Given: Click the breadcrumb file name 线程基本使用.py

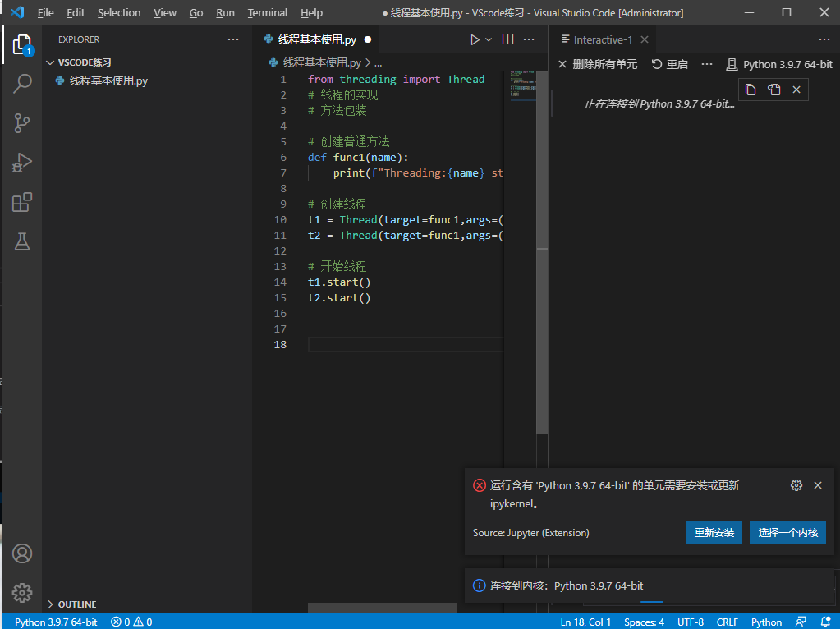Looking at the screenshot, I should pos(321,62).
